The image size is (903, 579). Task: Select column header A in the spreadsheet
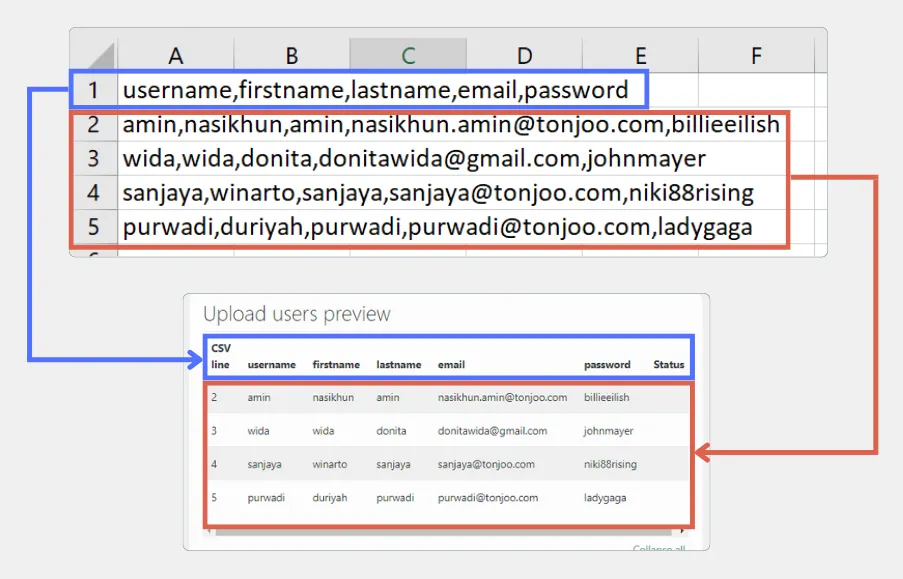[175, 55]
